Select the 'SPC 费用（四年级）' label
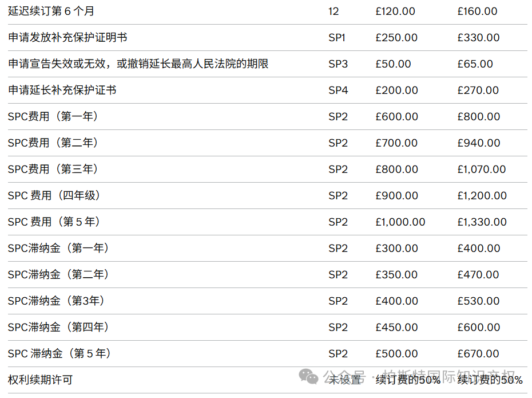Screen dimensions: 532x398 (x=54, y=196)
